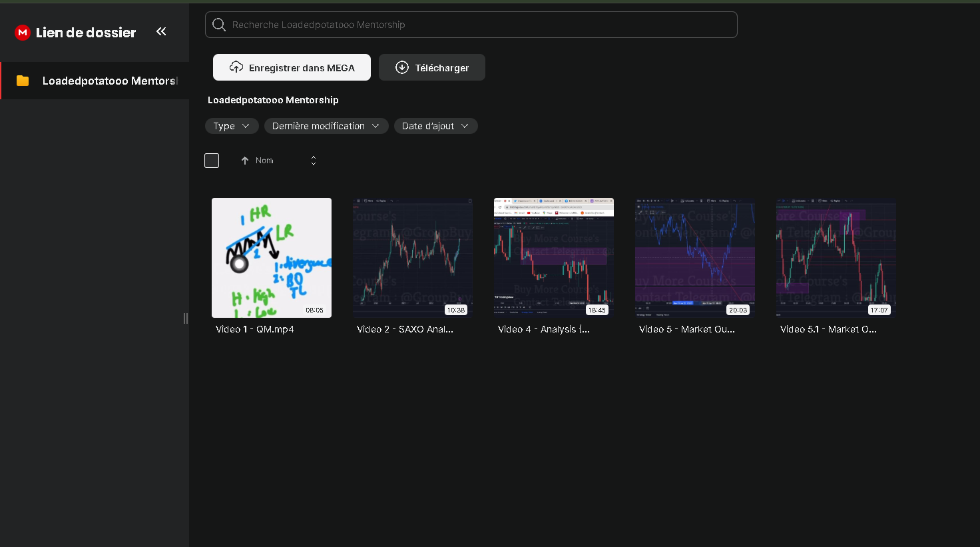Click the search magnifier icon

click(x=219, y=25)
